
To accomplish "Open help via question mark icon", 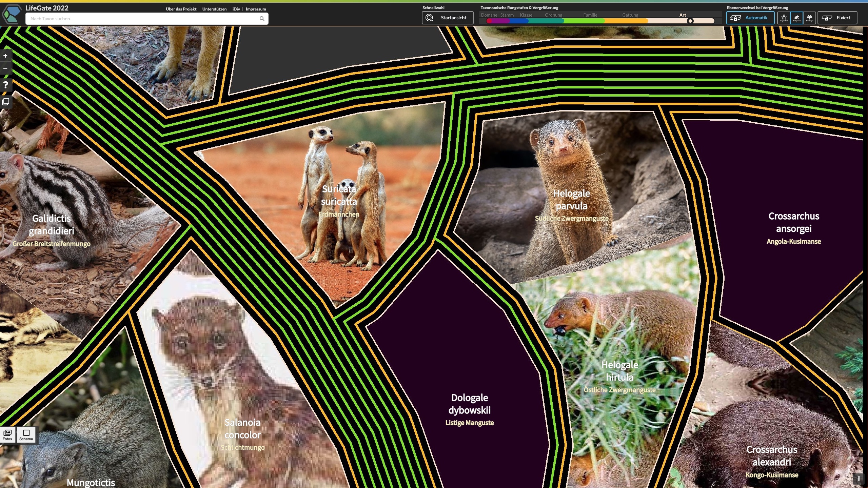I will click(5, 85).
